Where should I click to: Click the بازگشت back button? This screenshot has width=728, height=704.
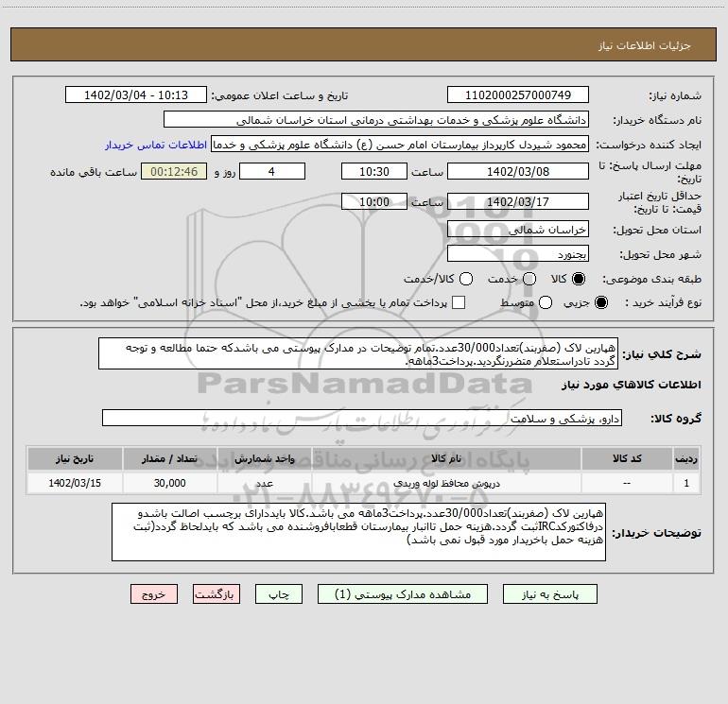point(217,594)
